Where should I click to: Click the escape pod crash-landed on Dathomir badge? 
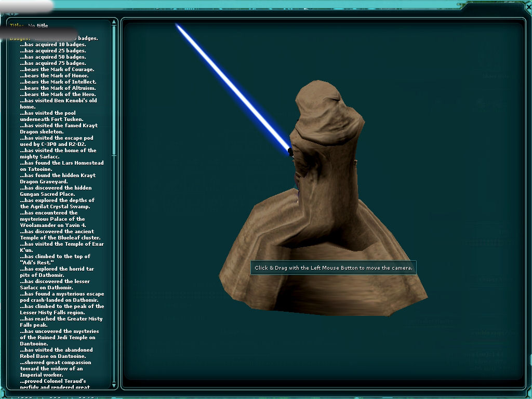pyautogui.click(x=62, y=297)
